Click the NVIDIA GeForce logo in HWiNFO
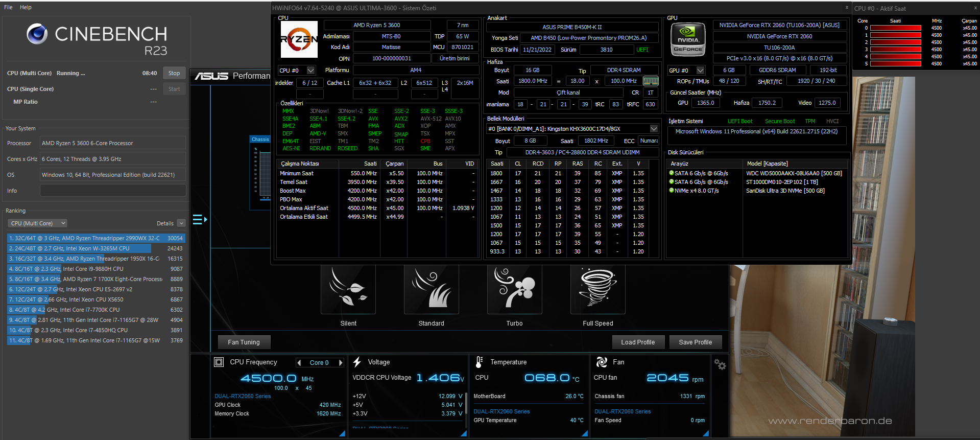 [688, 39]
